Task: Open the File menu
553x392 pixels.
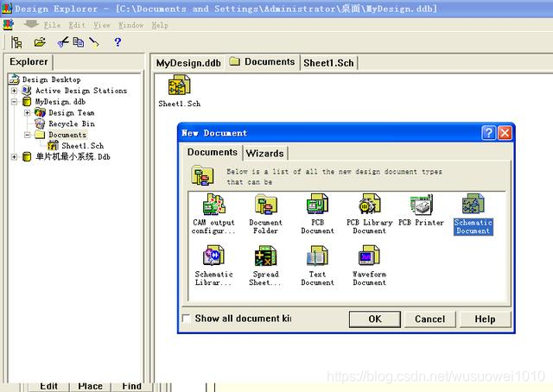Action: (x=52, y=25)
